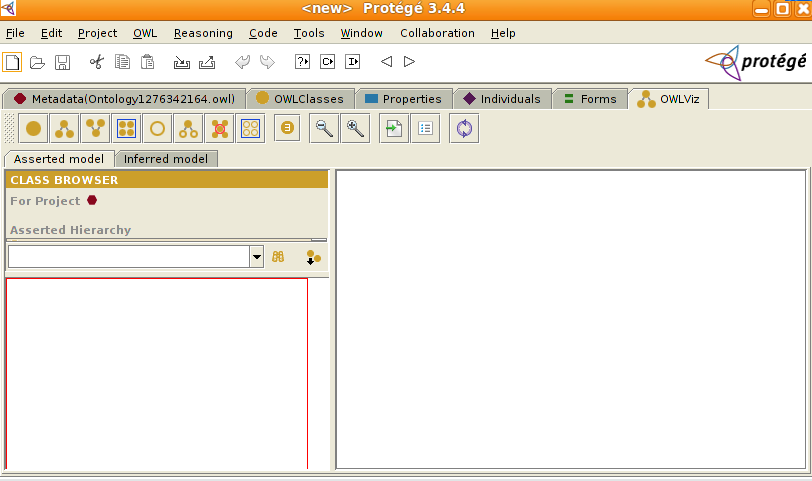Open the OWLViz options list icon
This screenshot has height=481, width=812.
coord(425,128)
